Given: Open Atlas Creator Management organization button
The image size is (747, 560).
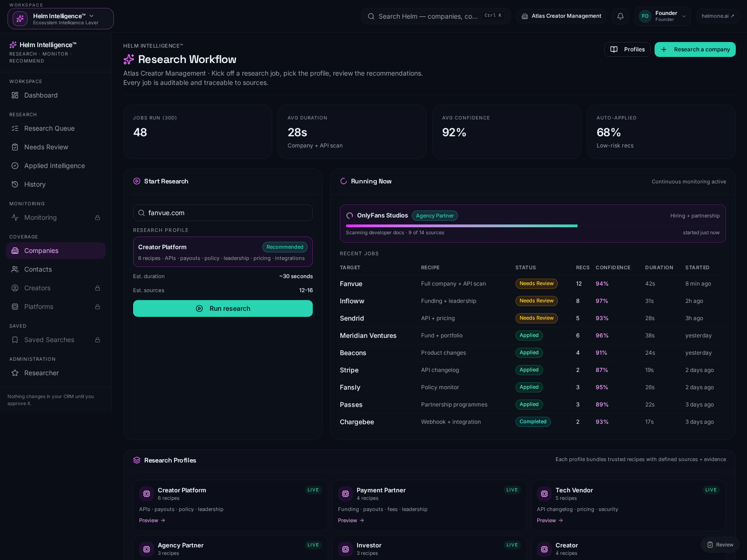Looking at the screenshot, I should point(561,16).
